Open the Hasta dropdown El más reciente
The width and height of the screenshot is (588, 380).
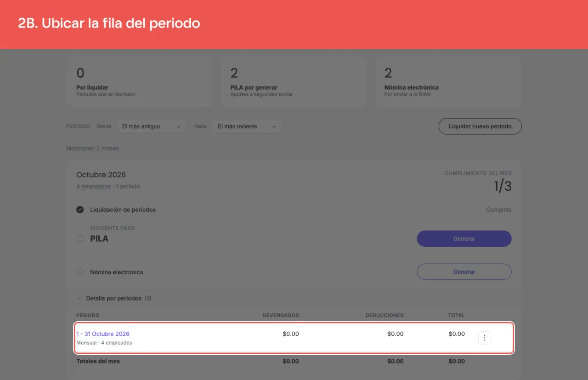247,126
